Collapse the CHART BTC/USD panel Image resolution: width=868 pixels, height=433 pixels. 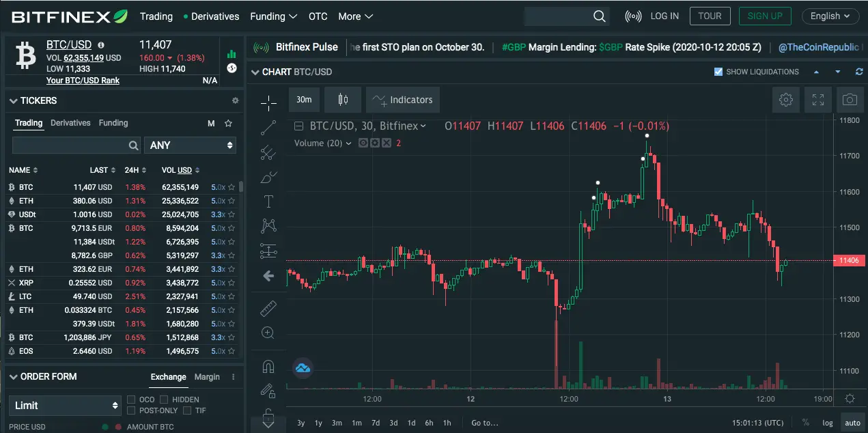(x=255, y=72)
